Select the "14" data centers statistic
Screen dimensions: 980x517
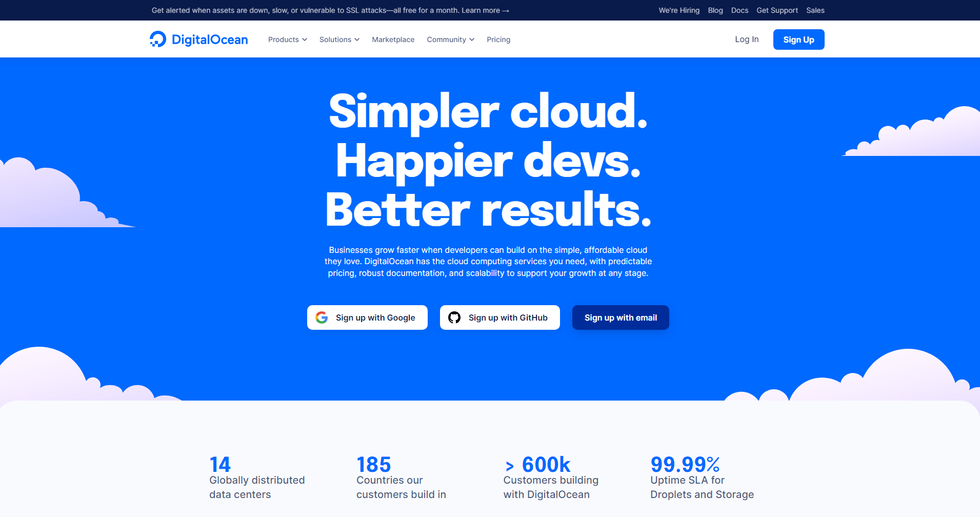(x=220, y=465)
